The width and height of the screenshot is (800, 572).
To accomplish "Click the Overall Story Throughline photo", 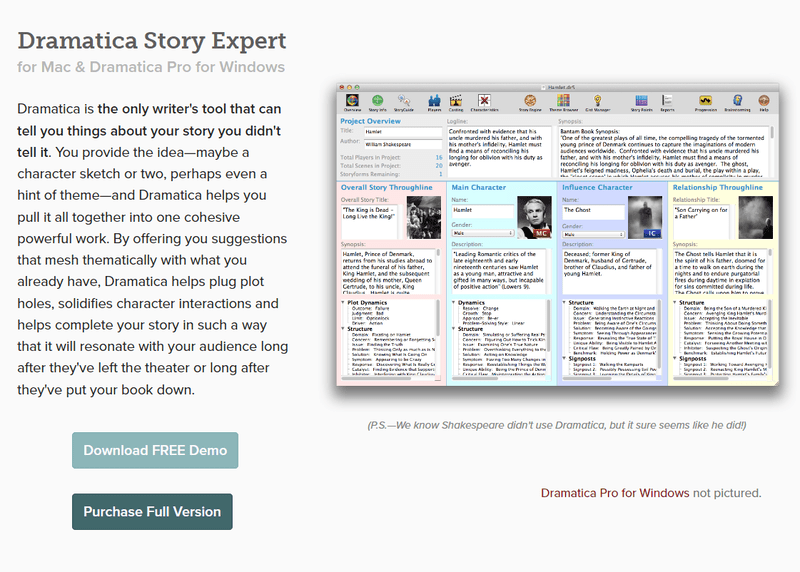I will pyautogui.click(x=424, y=218).
